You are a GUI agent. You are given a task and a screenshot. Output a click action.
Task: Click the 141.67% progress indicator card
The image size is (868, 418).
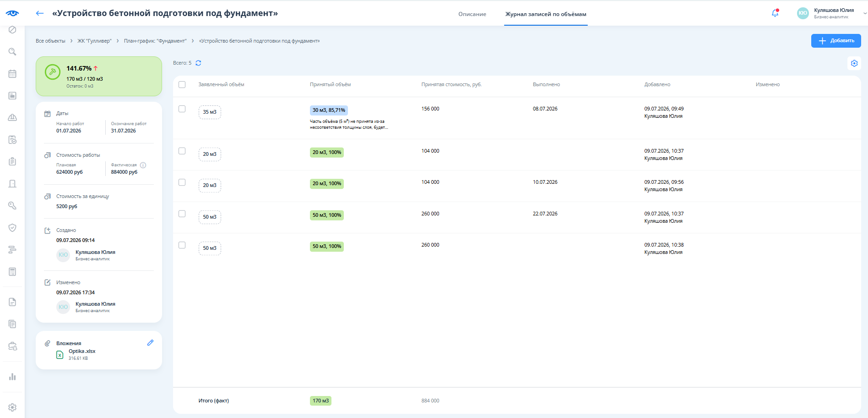99,76
